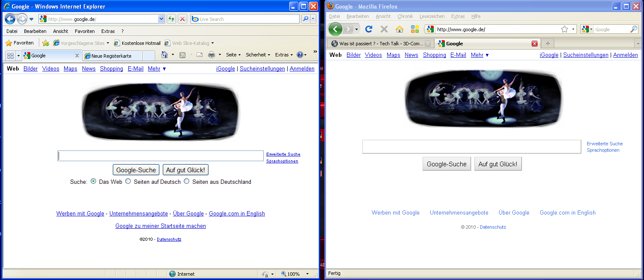Click the Home house icon in Firefox

point(400,29)
